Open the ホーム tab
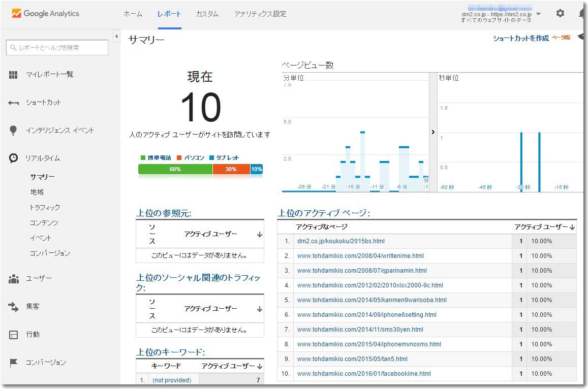The height and width of the screenshot is (389, 588). tap(133, 14)
